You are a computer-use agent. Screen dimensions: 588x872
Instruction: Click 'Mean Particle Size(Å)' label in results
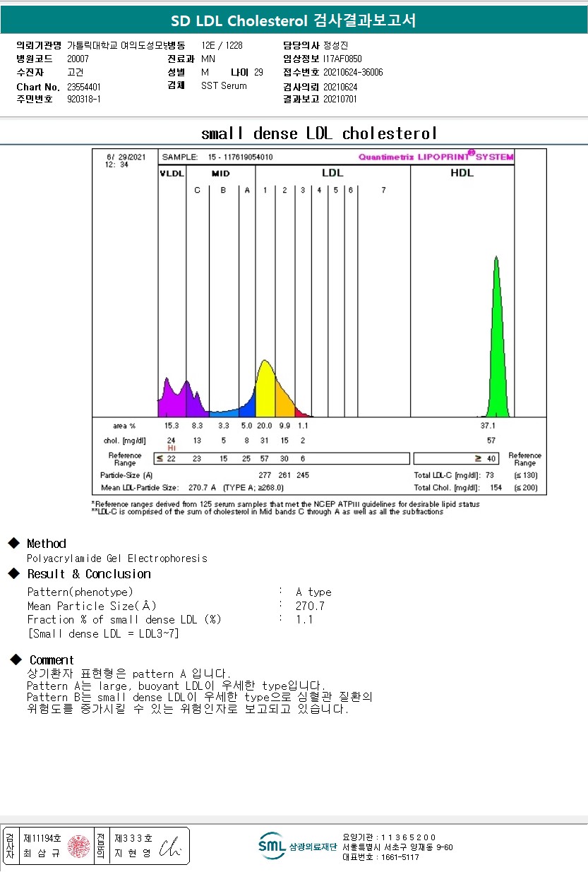coord(92,606)
